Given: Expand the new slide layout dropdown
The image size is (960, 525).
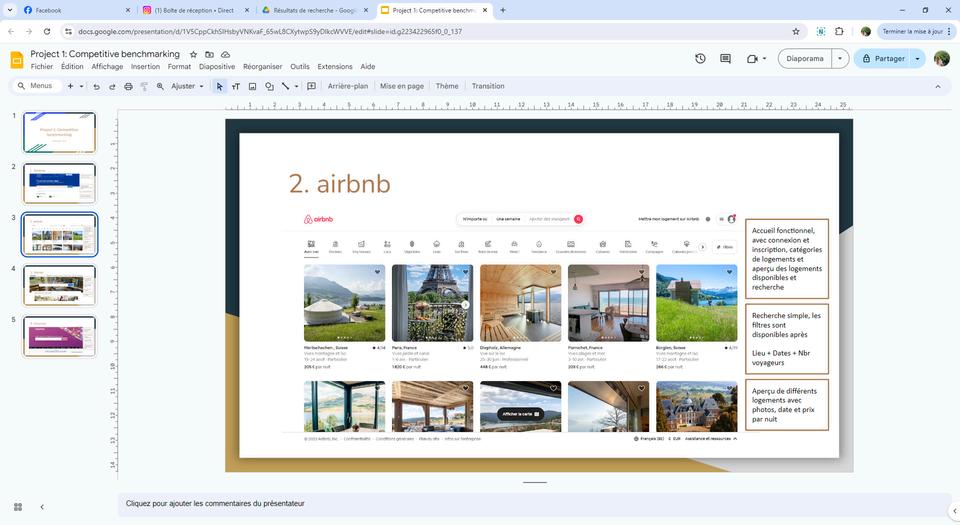Looking at the screenshot, I should pos(81,86).
